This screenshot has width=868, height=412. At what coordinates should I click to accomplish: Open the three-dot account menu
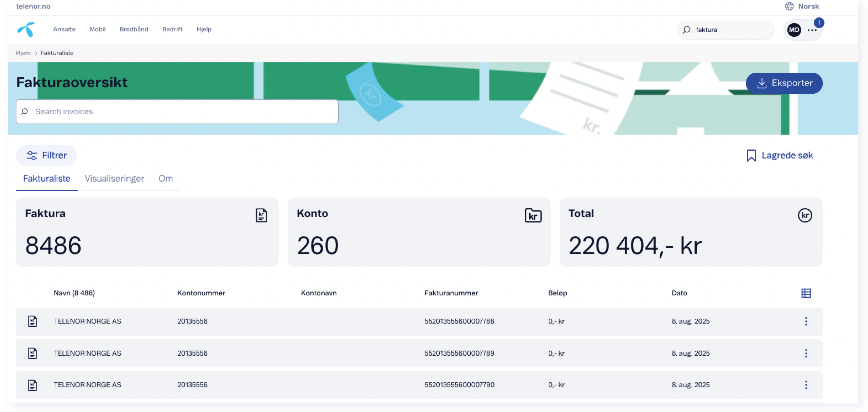[x=812, y=30]
